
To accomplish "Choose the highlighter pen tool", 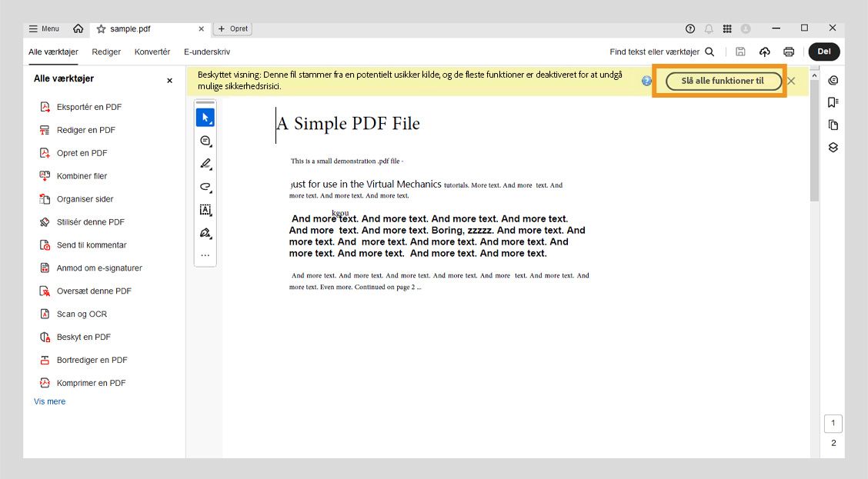I will click(205, 164).
